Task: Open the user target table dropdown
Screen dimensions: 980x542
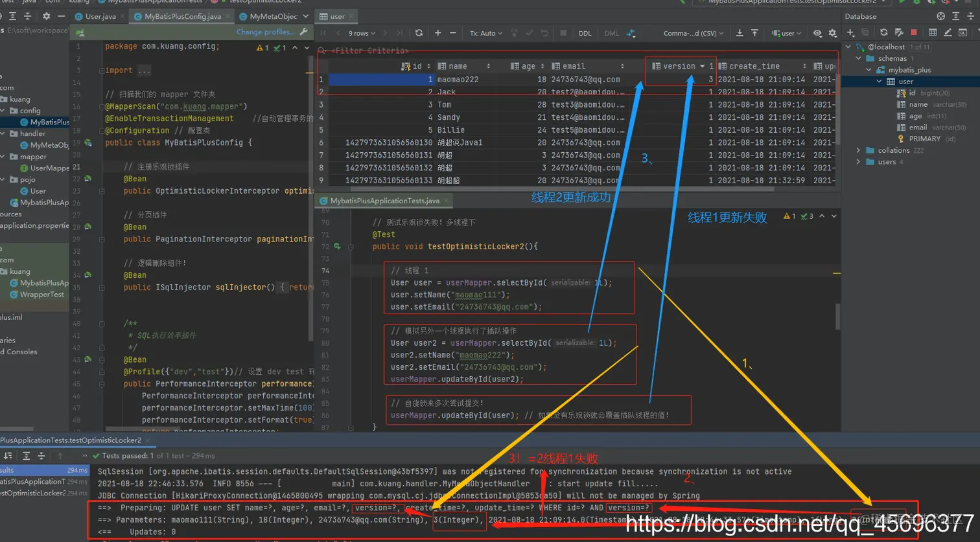Action: [x=786, y=33]
